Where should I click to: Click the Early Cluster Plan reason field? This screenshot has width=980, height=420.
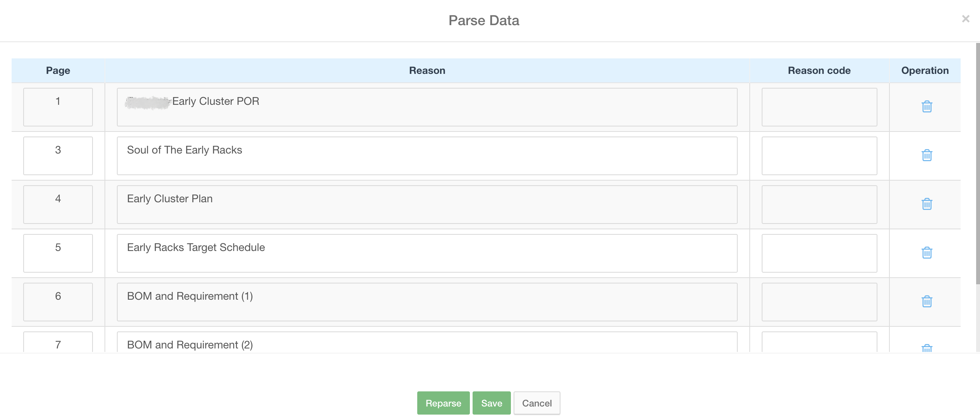click(x=427, y=204)
